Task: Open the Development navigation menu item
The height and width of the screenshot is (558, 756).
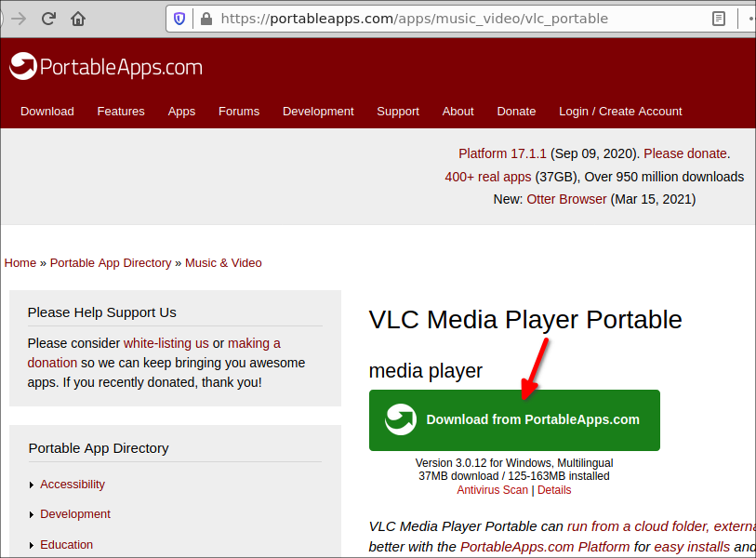Action: tap(318, 112)
